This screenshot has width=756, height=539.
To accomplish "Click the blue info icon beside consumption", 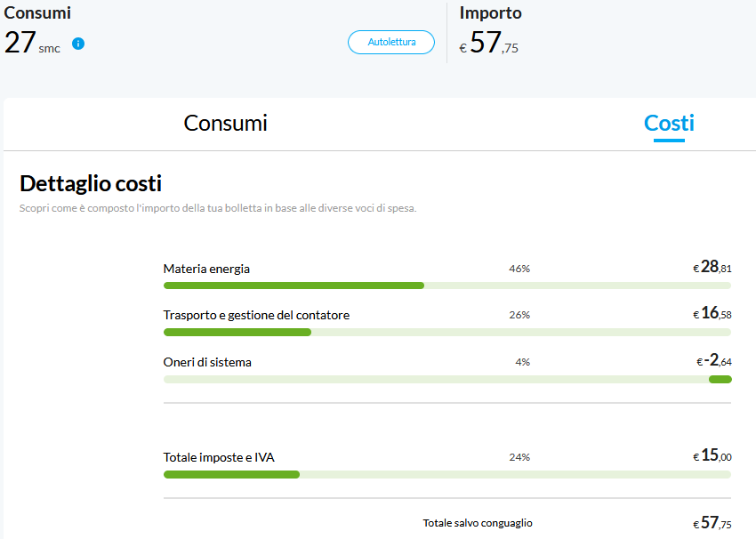I will coord(78,43).
